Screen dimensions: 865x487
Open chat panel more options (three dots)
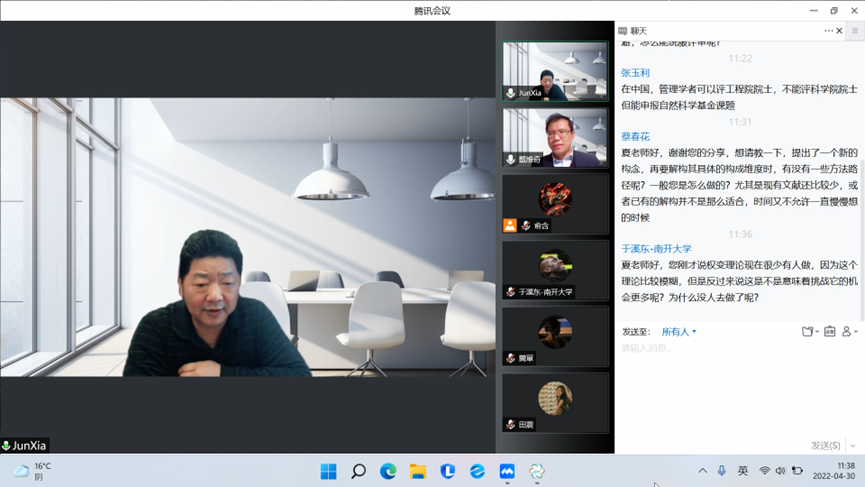coord(828,31)
